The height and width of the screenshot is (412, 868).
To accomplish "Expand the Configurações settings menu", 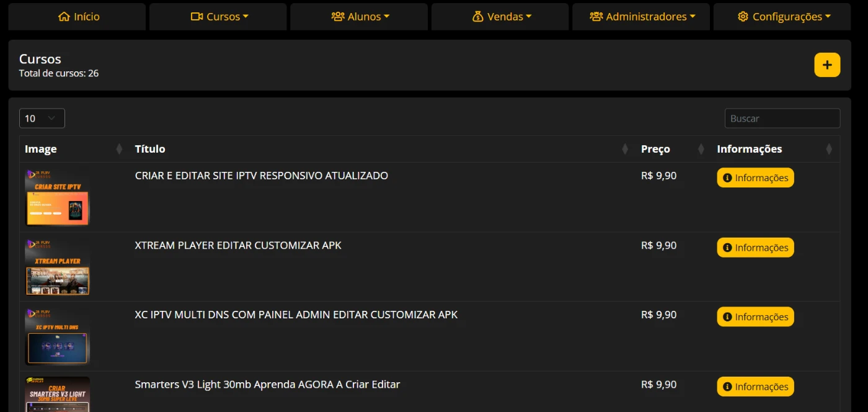I will tap(783, 17).
